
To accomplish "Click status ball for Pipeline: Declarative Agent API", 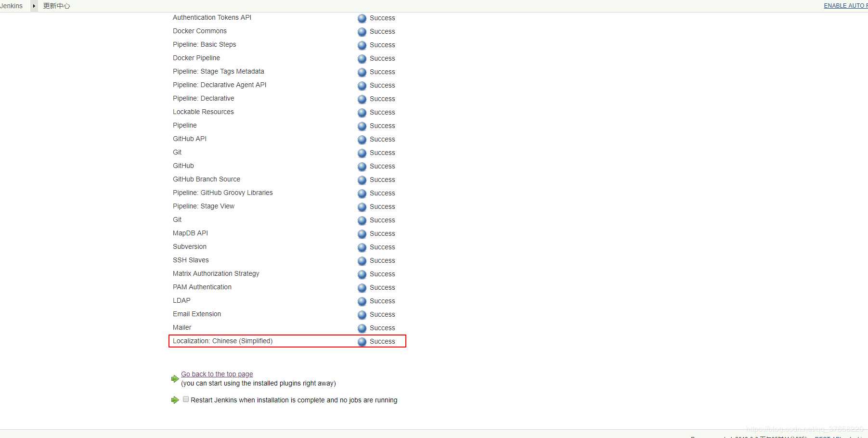I will click(362, 86).
